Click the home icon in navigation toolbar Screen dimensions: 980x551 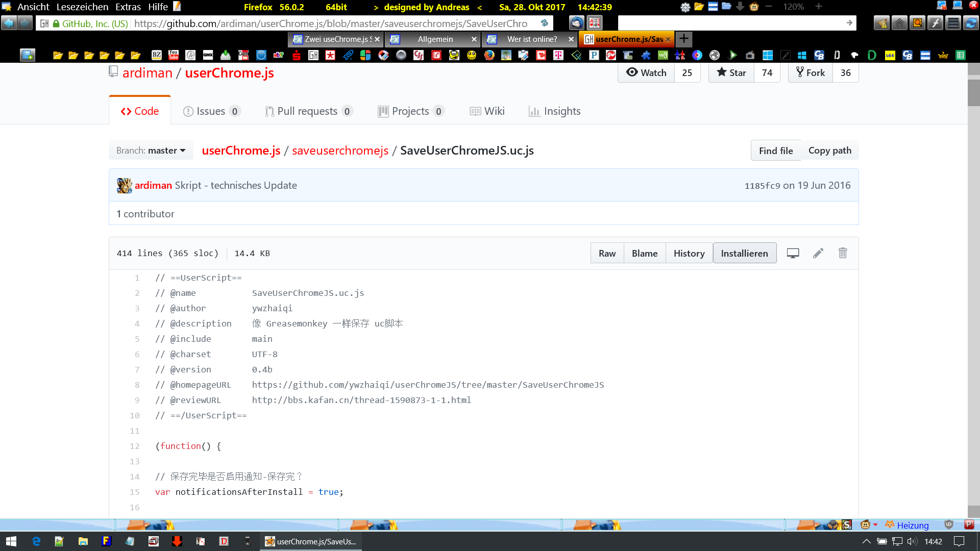899,23
